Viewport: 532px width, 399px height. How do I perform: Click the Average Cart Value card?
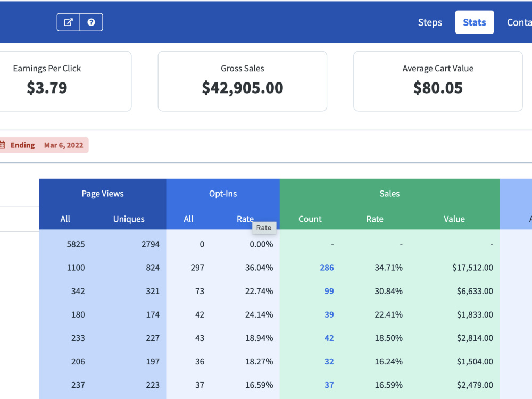[x=438, y=81]
